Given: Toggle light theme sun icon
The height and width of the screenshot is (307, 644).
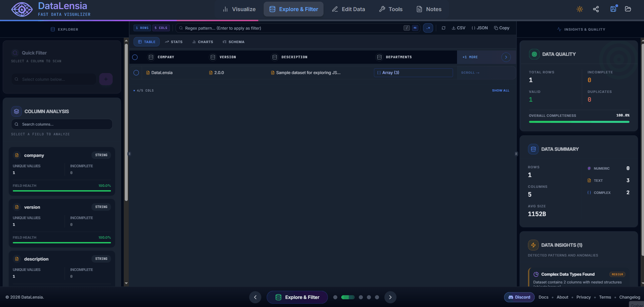Looking at the screenshot, I should point(580,9).
